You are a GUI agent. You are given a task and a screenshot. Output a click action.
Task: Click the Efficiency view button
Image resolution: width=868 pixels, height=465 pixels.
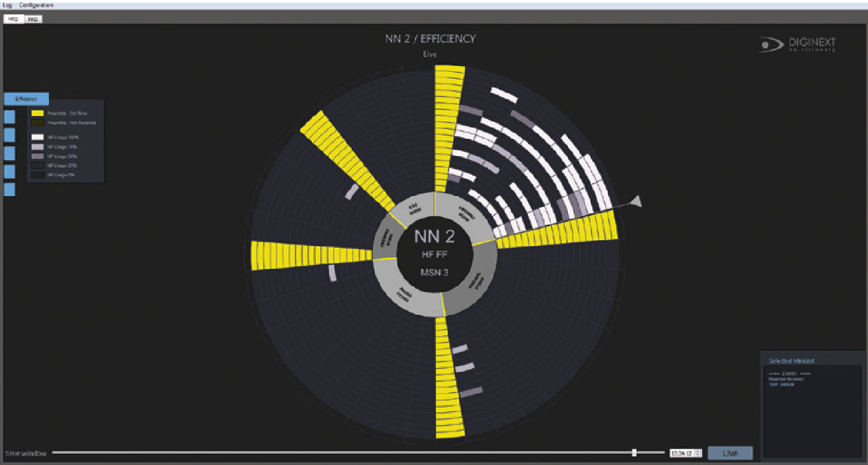[x=26, y=99]
